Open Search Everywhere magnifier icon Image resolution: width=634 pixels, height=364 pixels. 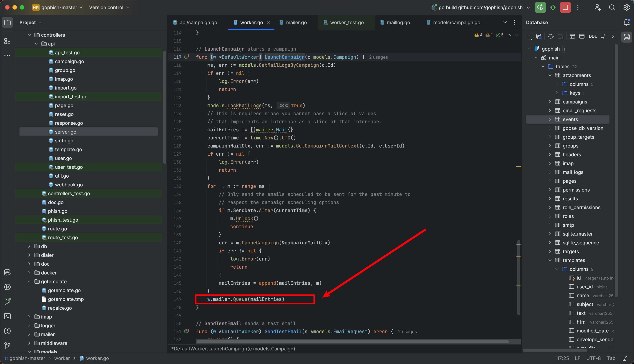(x=612, y=7)
